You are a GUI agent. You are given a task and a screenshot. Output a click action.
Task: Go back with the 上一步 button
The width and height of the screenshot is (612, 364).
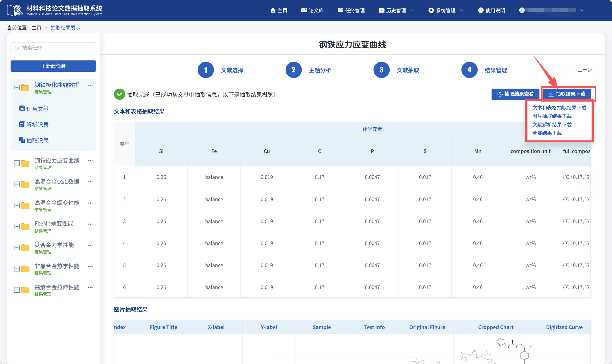click(582, 70)
